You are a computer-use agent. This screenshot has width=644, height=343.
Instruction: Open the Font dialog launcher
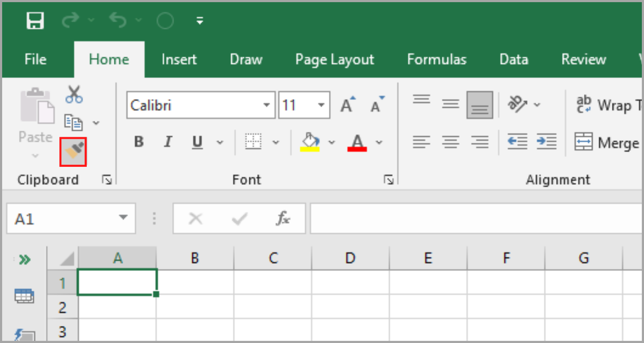tap(389, 180)
